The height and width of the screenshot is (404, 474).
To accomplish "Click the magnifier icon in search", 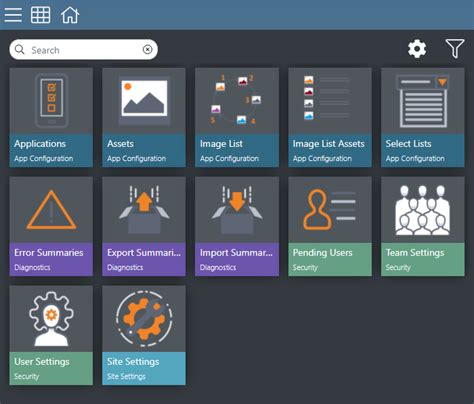I will pyautogui.click(x=20, y=50).
